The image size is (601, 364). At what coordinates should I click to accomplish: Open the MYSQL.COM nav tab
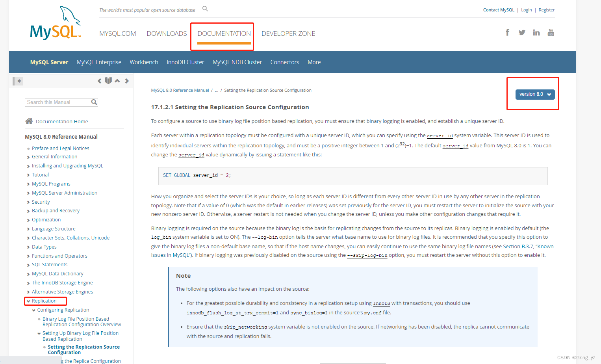coord(117,33)
